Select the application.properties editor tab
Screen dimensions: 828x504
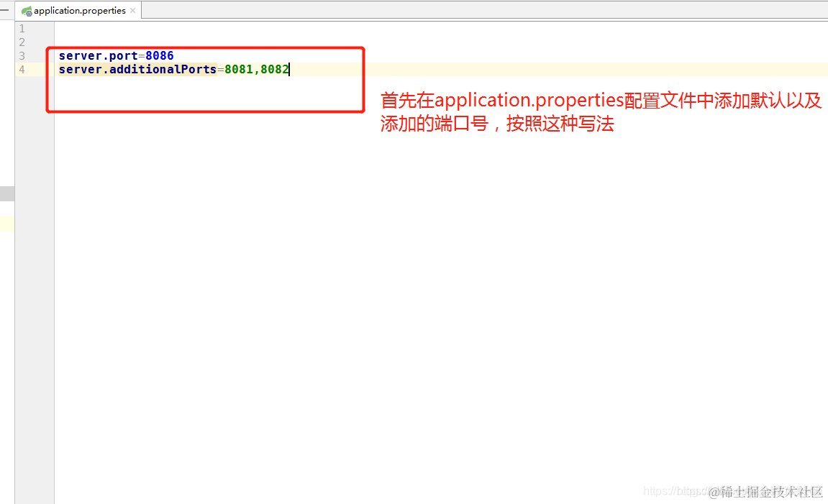(78, 11)
